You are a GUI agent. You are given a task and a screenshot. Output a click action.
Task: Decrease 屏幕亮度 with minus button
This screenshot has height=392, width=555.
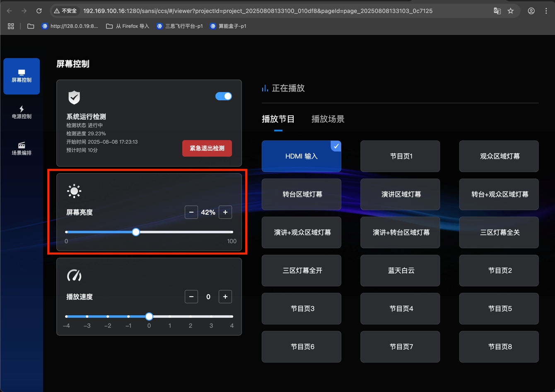(191, 212)
